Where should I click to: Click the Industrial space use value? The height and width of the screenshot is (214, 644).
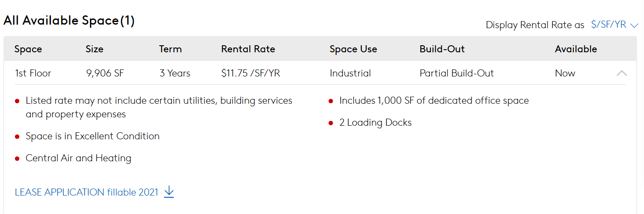coord(350,73)
